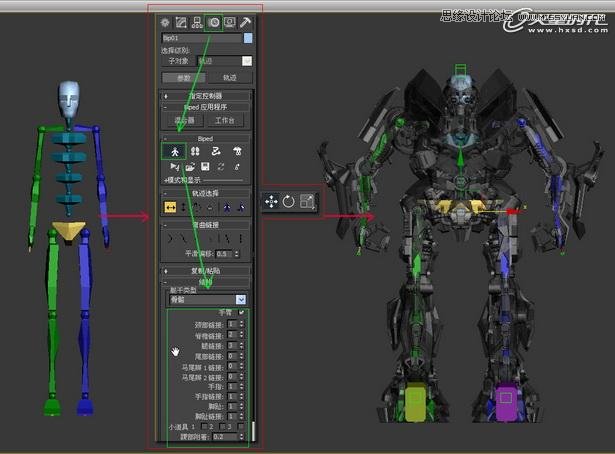
Task: Edit the 脚趾 toes value field
Action: click(233, 406)
